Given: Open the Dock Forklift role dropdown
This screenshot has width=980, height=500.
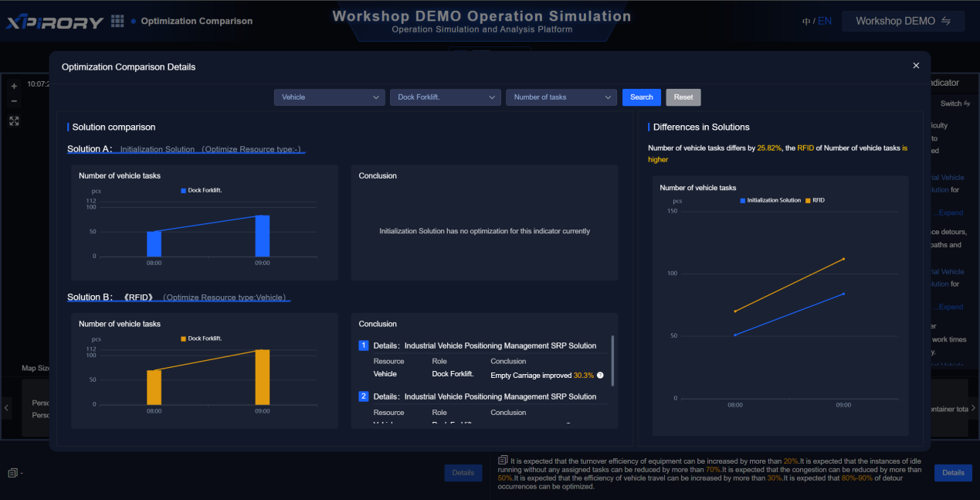Looking at the screenshot, I should coord(445,97).
